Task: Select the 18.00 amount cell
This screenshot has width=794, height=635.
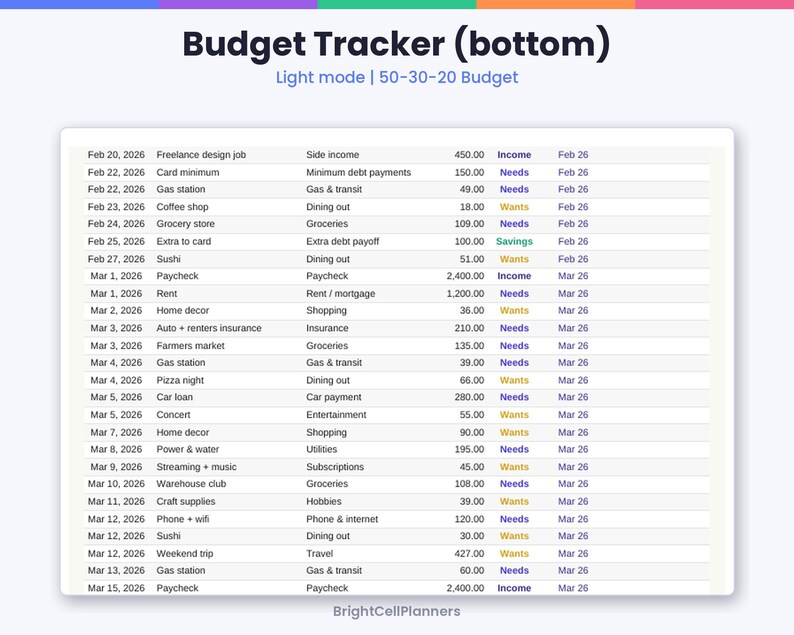Action: click(472, 207)
